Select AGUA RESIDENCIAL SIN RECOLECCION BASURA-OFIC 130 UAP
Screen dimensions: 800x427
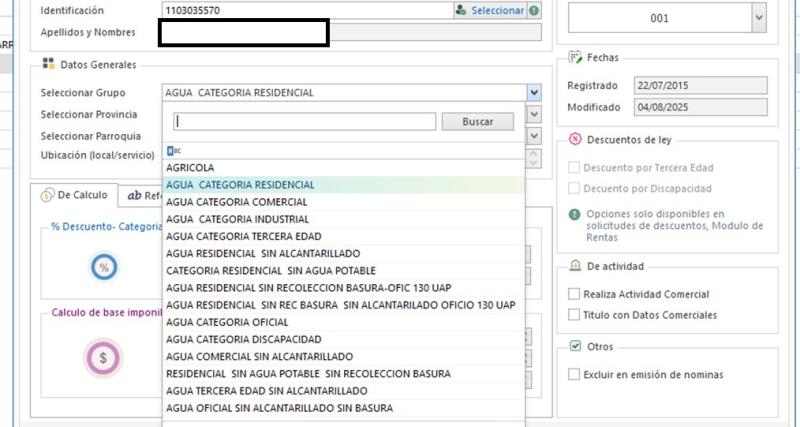(x=343, y=288)
